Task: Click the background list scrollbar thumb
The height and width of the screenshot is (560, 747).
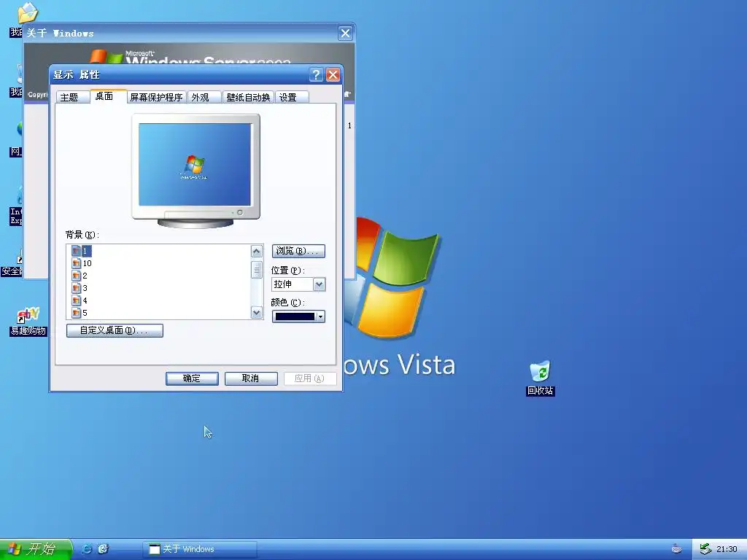Action: 256,270
